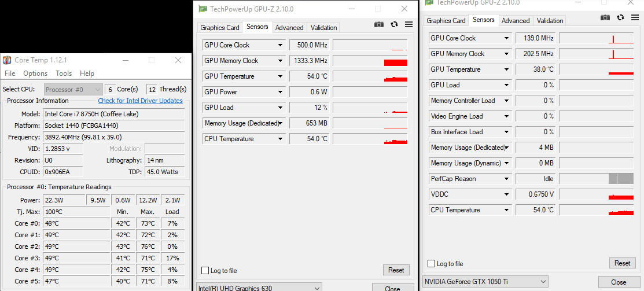The width and height of the screenshot is (644, 291).
Task: Click refresh icon in Intel GPU-Z window
Action: click(394, 25)
